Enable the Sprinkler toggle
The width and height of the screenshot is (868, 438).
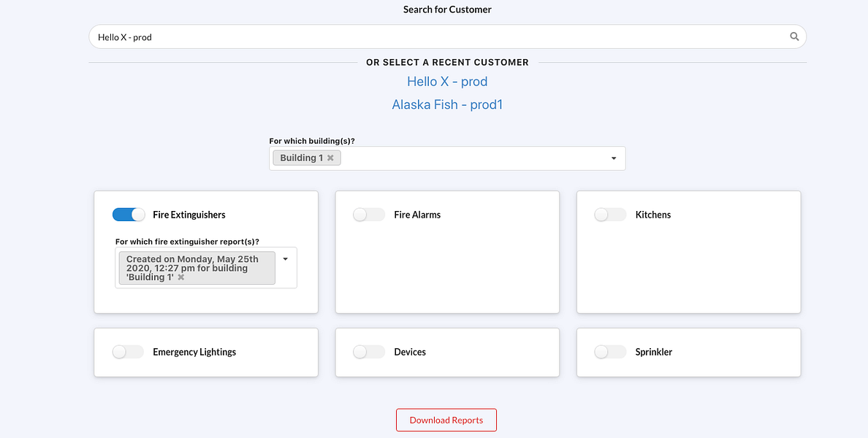(x=611, y=352)
